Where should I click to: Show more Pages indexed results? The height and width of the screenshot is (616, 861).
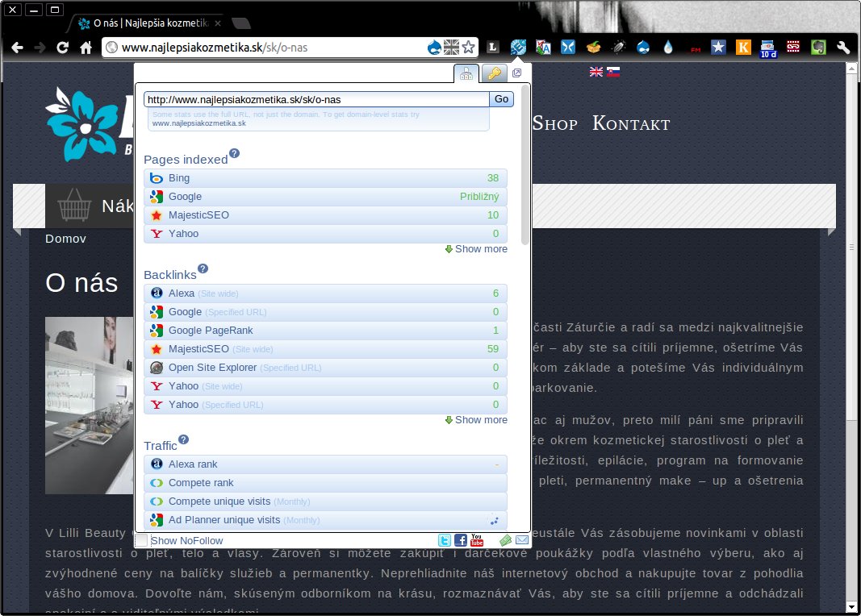coord(476,249)
